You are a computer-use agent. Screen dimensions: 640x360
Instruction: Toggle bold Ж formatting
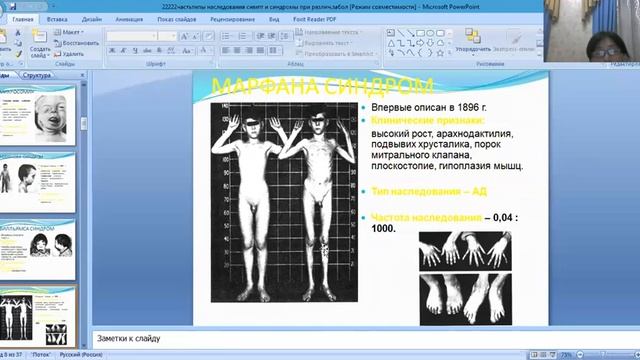click(112, 51)
